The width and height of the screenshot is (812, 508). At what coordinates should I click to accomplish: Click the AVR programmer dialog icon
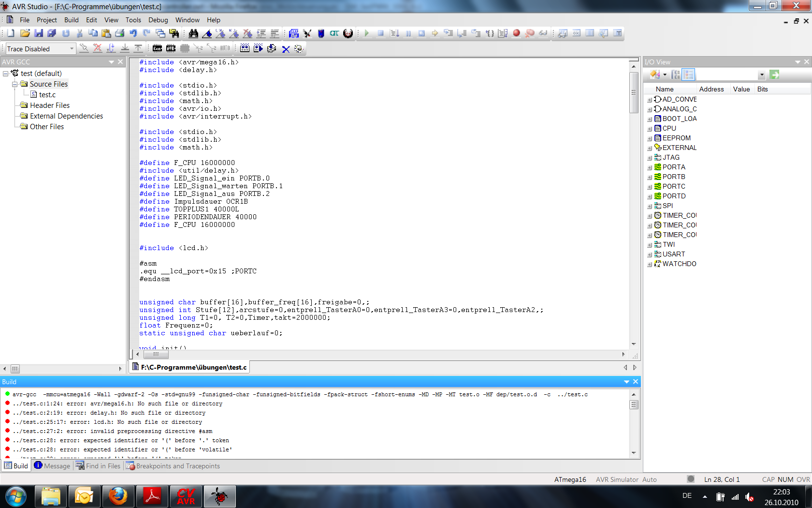click(x=171, y=48)
